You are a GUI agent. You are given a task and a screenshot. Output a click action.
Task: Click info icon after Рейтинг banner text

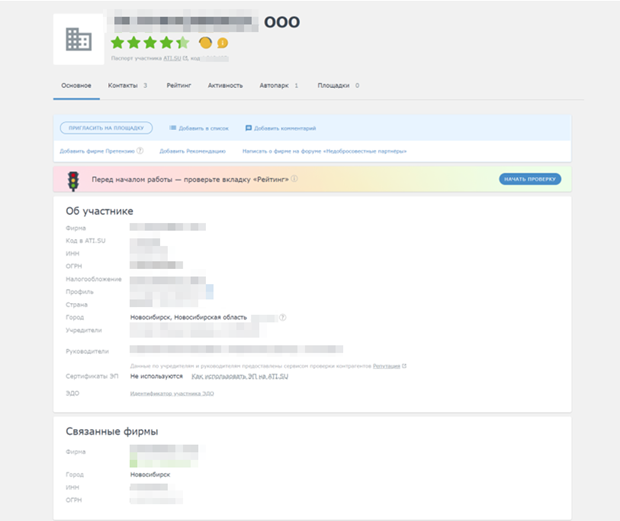pyautogui.click(x=294, y=179)
